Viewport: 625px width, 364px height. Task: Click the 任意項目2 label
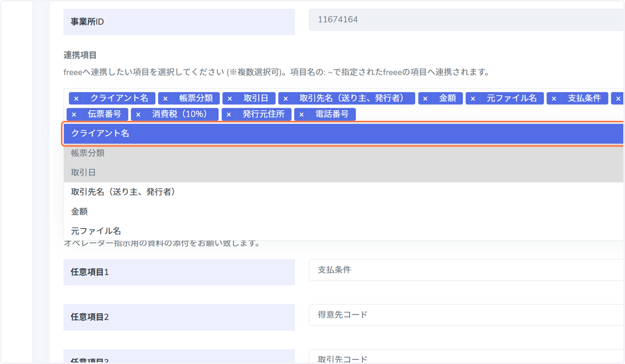coord(90,317)
